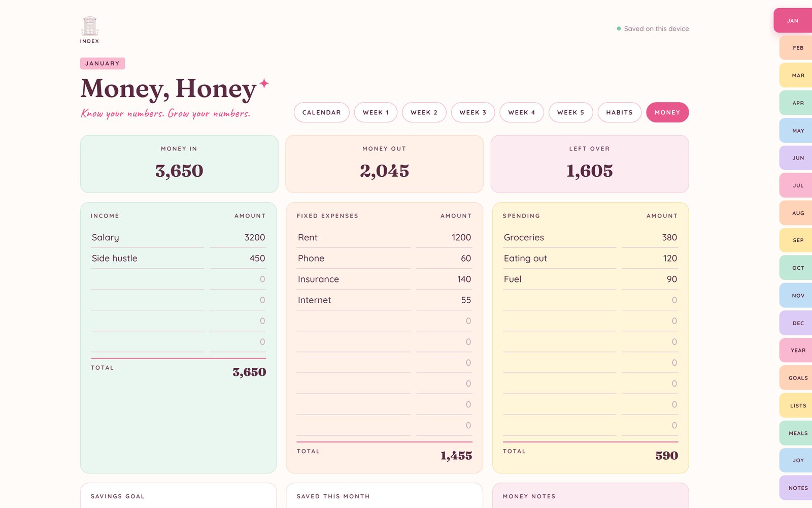The width and height of the screenshot is (812, 508).
Task: Click the Saved on this device status
Action: click(653, 29)
